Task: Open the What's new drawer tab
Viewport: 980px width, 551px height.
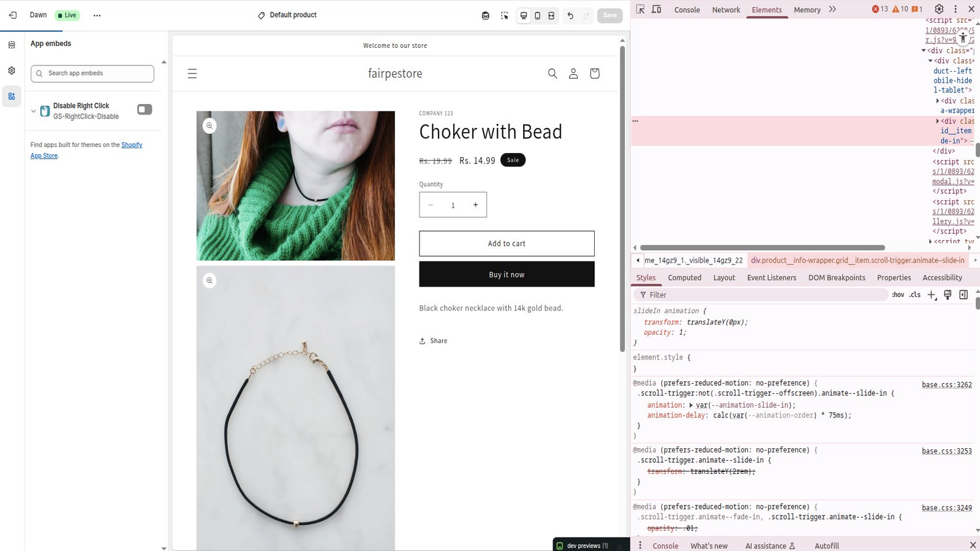Action: (x=709, y=546)
